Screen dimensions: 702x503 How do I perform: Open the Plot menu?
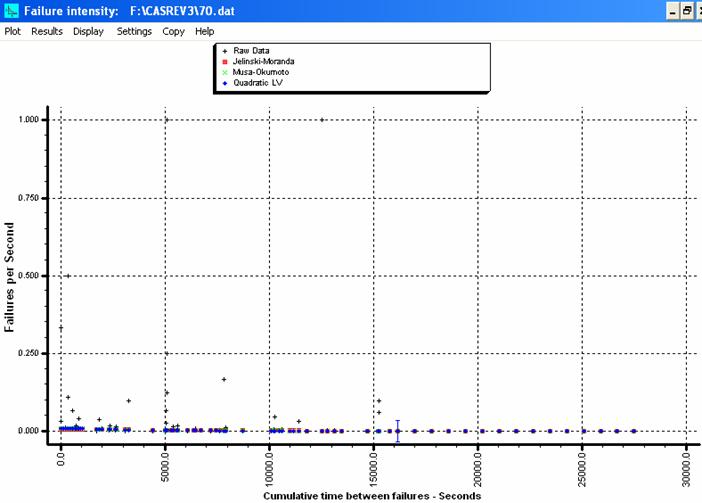click(12, 31)
